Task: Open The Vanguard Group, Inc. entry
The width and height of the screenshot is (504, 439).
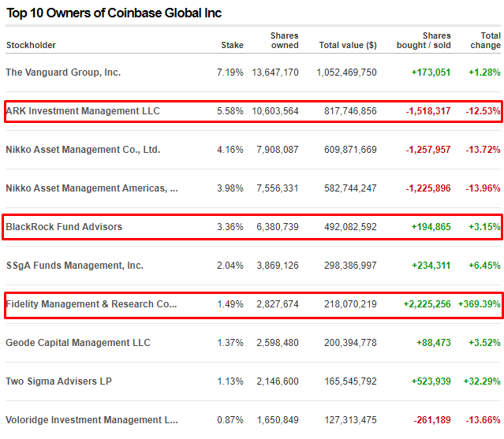Action: [63, 73]
